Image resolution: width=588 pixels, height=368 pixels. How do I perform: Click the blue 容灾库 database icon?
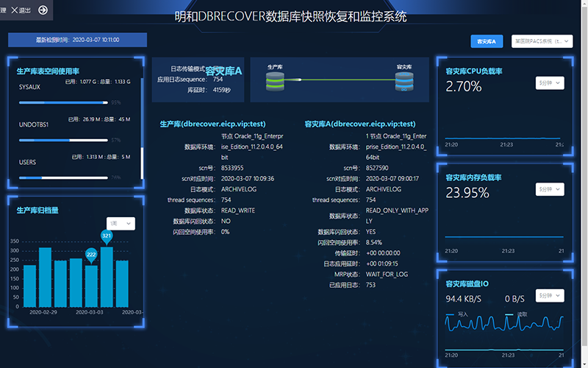coord(404,82)
